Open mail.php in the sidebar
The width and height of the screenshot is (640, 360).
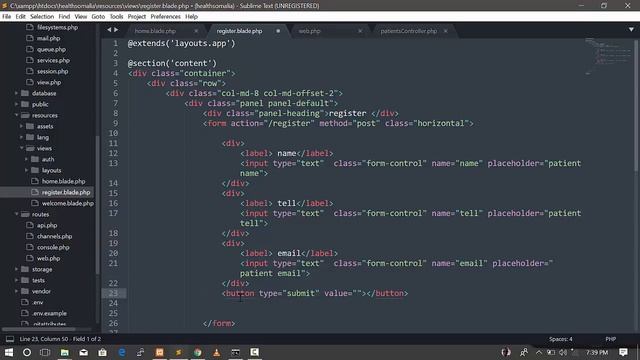click(48, 38)
